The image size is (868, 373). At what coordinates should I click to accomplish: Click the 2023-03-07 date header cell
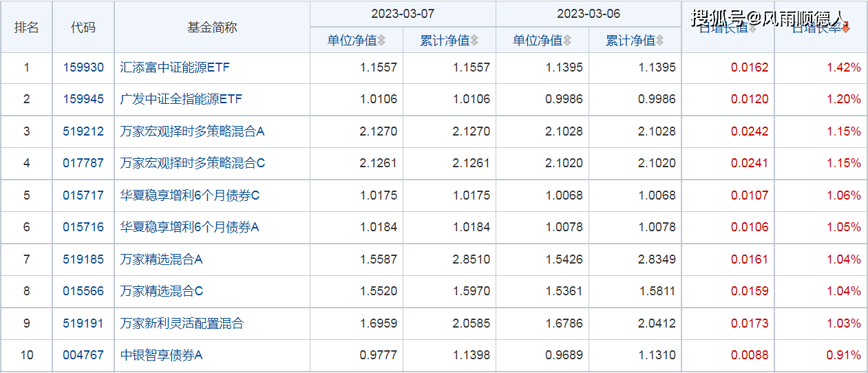pos(403,14)
